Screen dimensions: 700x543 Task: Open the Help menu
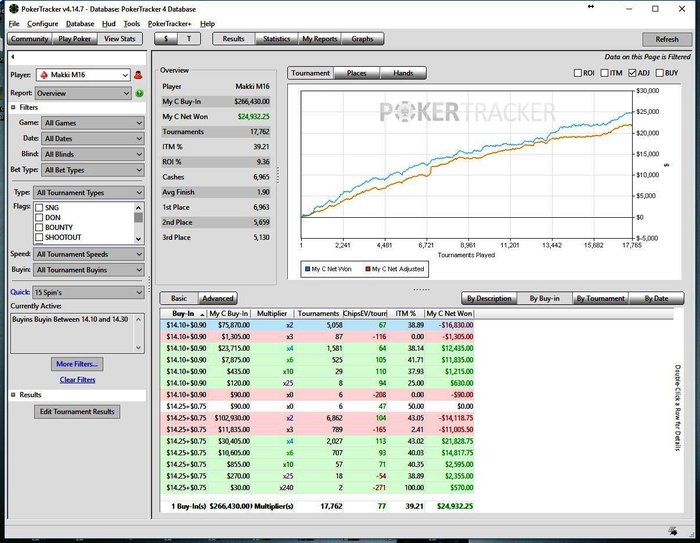[x=207, y=24]
